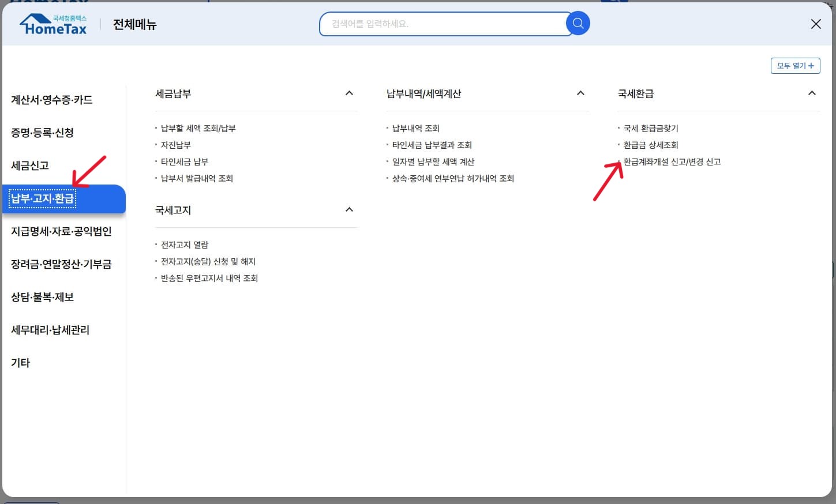Select 지급명세·자료·공익법인 menu category
The width and height of the screenshot is (836, 504).
[x=61, y=231]
